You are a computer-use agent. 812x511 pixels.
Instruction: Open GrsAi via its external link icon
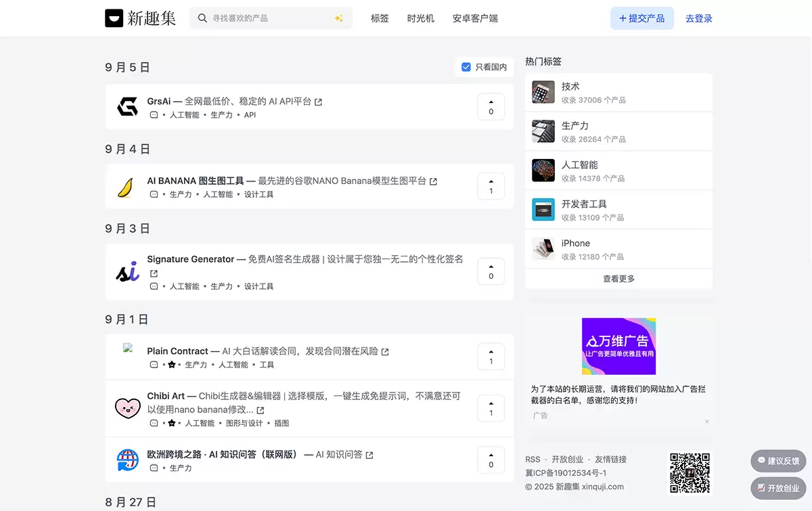tap(319, 102)
